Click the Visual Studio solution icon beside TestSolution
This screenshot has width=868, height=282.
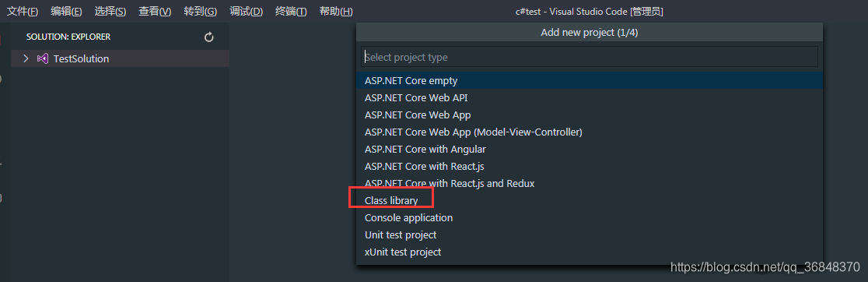42,58
